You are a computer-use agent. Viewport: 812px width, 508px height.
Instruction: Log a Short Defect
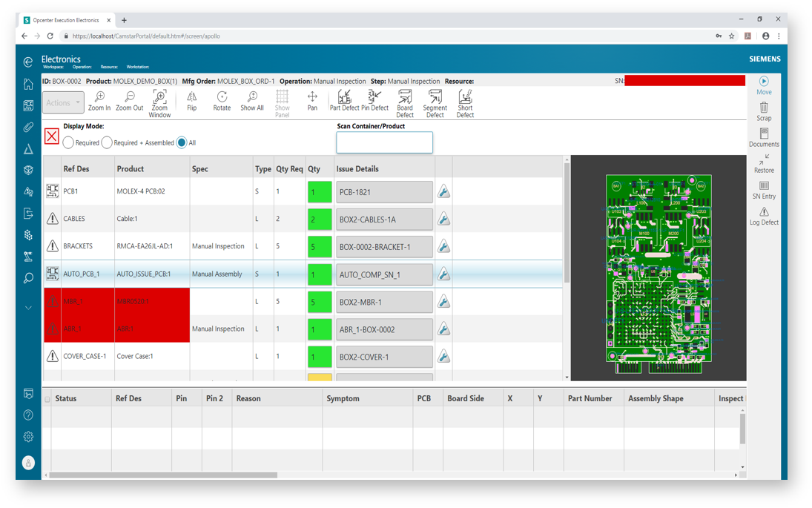(465, 103)
